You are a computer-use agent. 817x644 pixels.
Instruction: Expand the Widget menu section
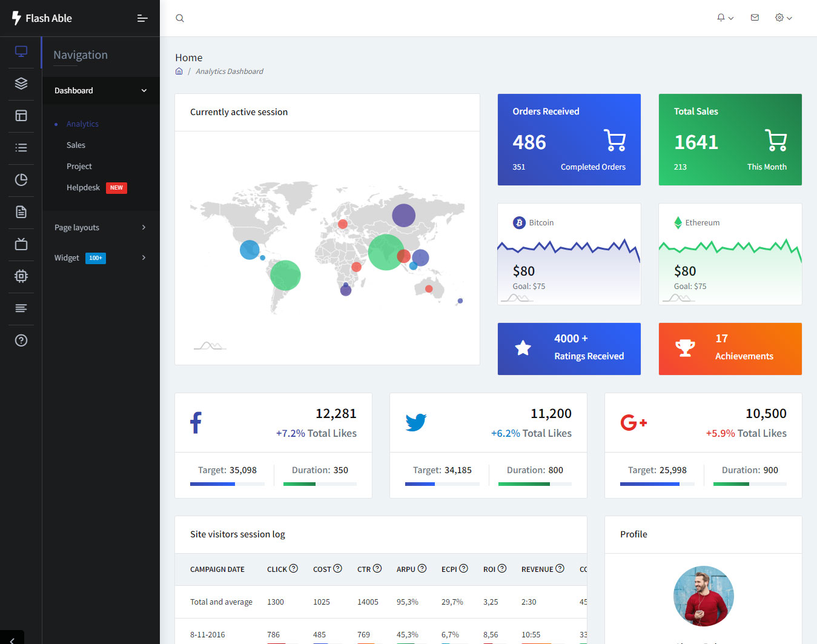tap(101, 258)
